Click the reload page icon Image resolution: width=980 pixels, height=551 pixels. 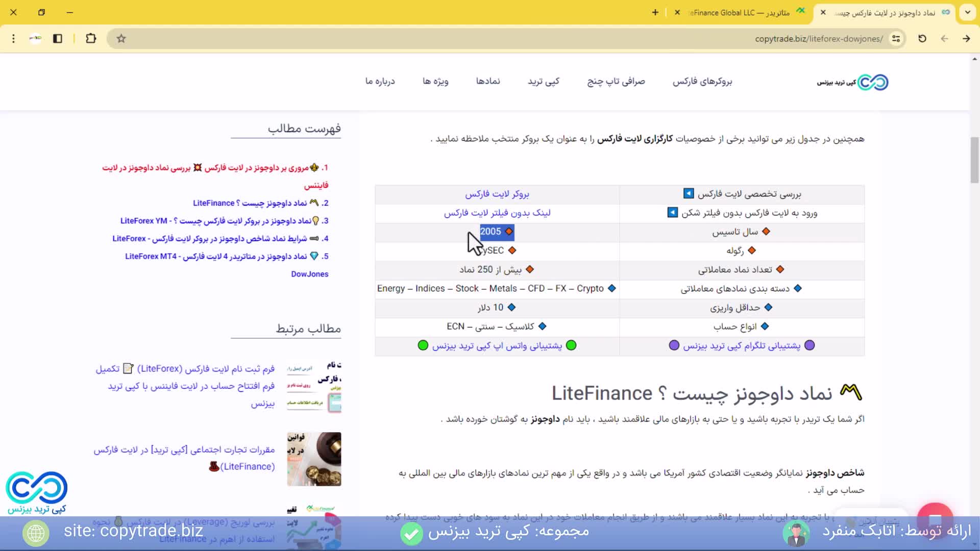coord(922,39)
